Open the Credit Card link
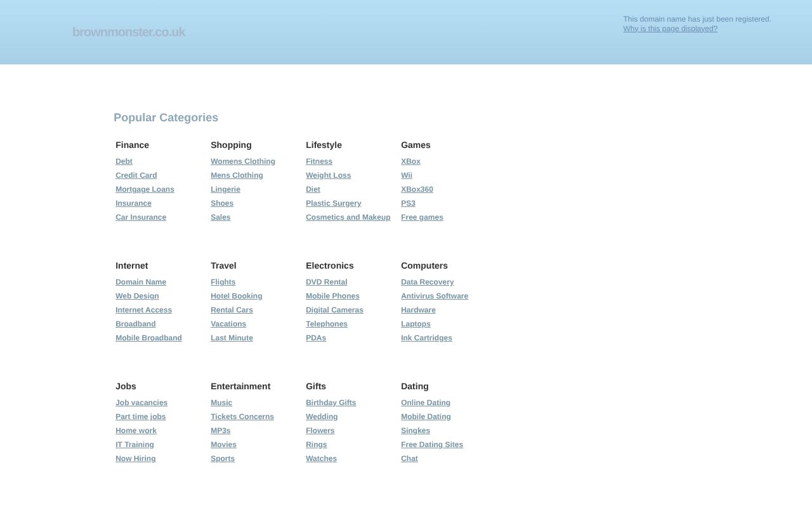The height and width of the screenshot is (508, 812). 136,175
